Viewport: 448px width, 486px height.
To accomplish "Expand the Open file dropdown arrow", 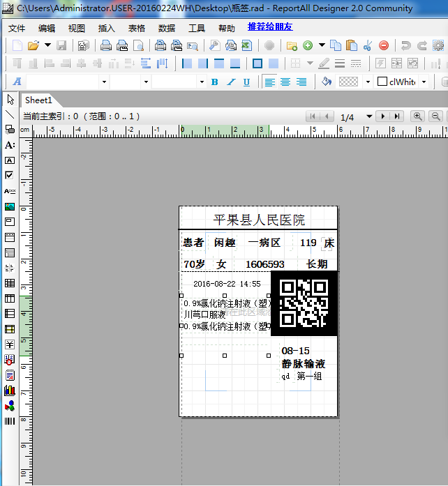I will pyautogui.click(x=47, y=45).
